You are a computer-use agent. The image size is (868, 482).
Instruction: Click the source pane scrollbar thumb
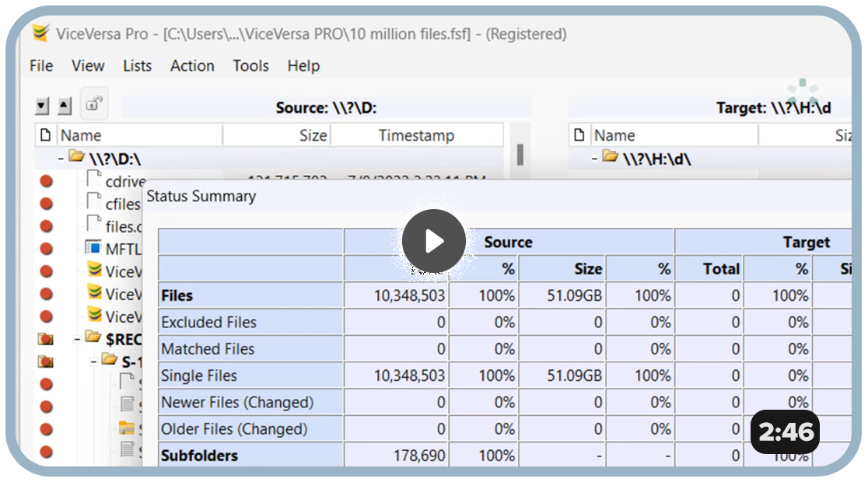tap(520, 155)
